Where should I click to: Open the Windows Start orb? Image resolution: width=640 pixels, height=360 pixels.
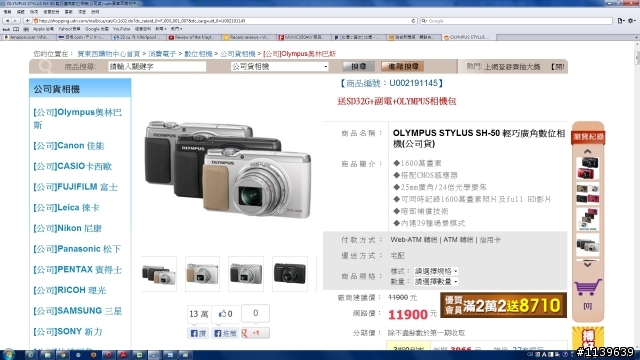tap(9, 355)
